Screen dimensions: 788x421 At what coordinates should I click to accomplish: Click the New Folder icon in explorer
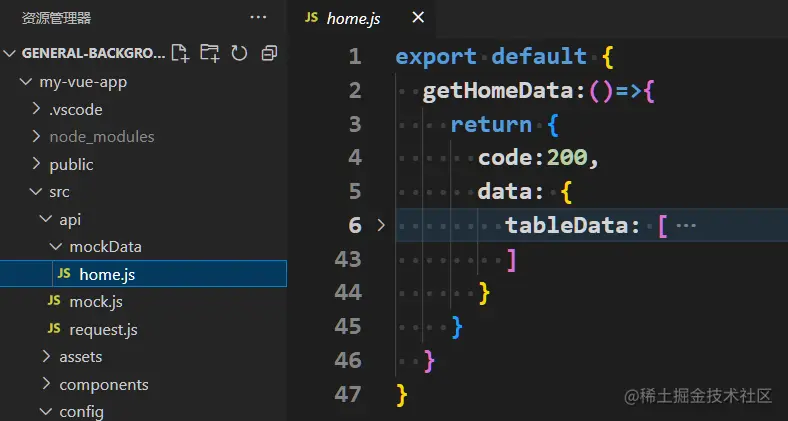pos(209,53)
